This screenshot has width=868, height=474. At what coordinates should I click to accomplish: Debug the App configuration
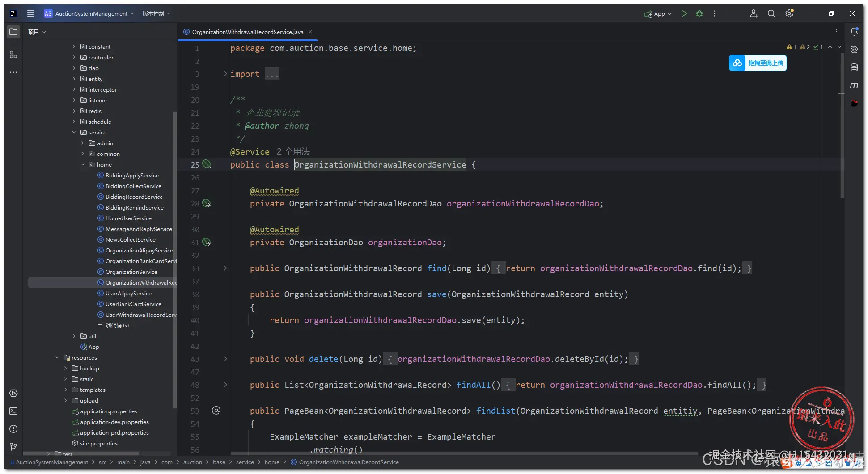click(x=699, y=13)
